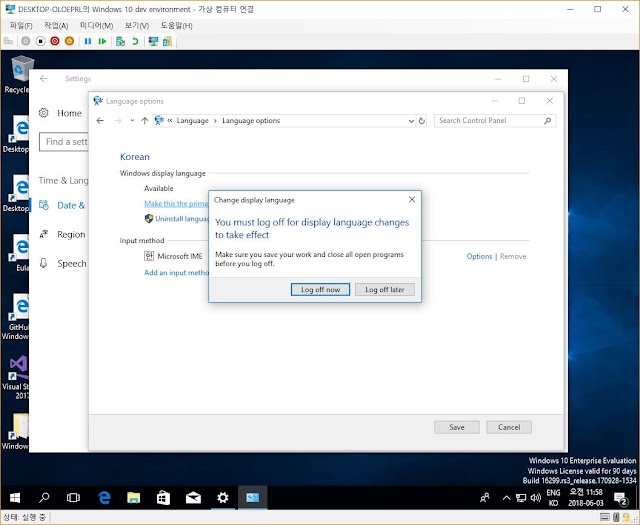This screenshot has height=525, width=640.
Task: Open People icon in system tray
Action: pos(485,498)
